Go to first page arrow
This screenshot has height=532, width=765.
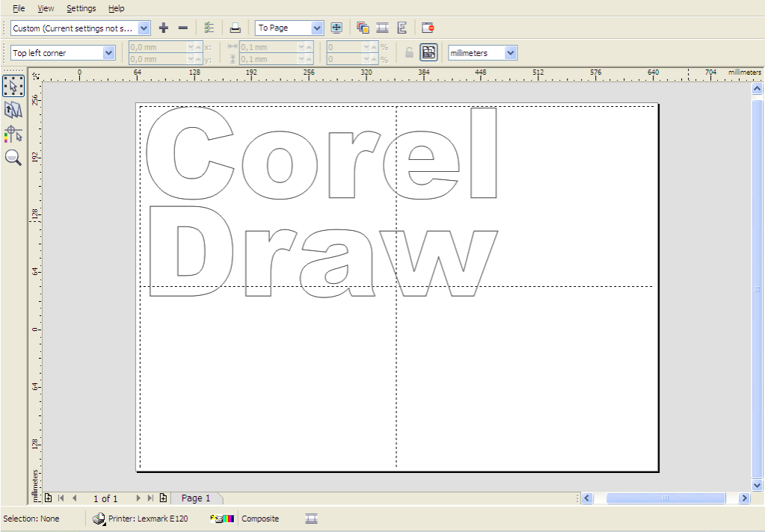[61, 498]
